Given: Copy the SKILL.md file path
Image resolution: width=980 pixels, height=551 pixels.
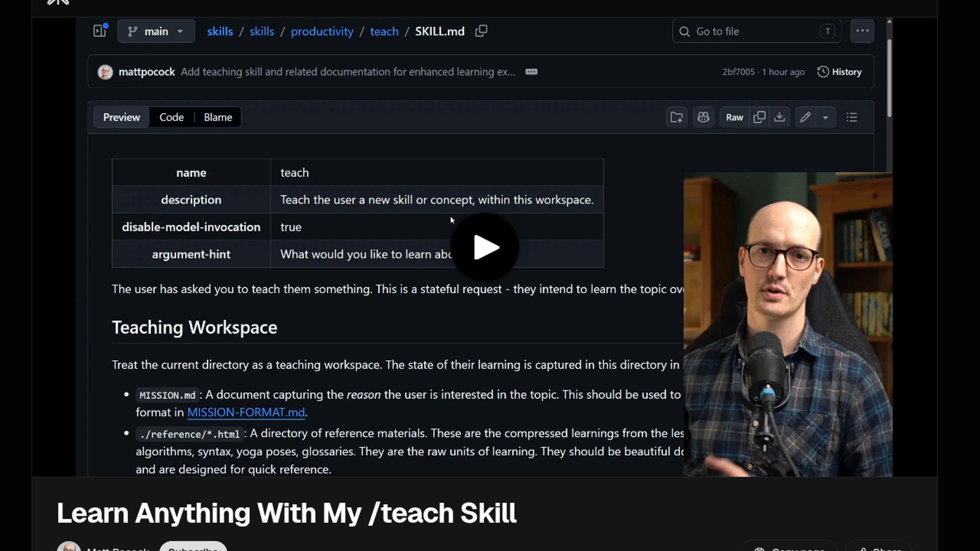Looking at the screenshot, I should tap(481, 31).
